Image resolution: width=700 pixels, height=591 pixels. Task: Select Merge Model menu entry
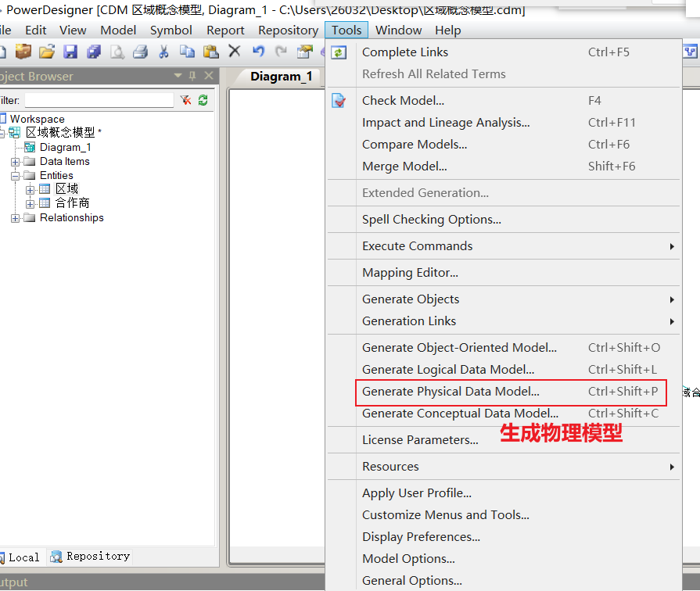[x=504, y=166]
